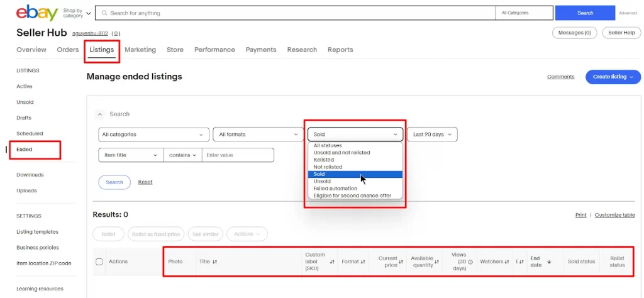Screen dimensions: 644x298
Task: Open Shop by category dropdown
Action: click(77, 13)
